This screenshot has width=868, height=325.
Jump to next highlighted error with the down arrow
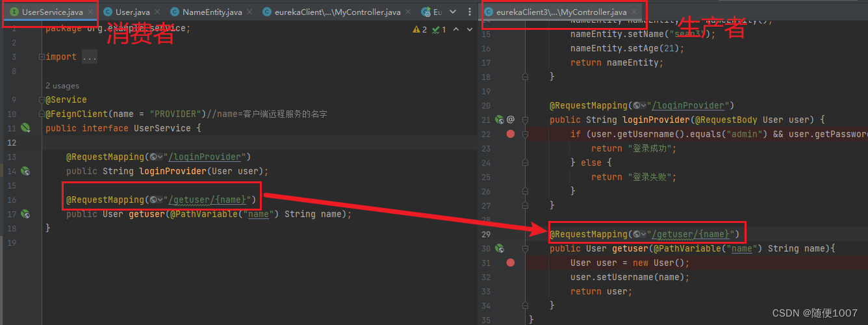click(x=469, y=29)
